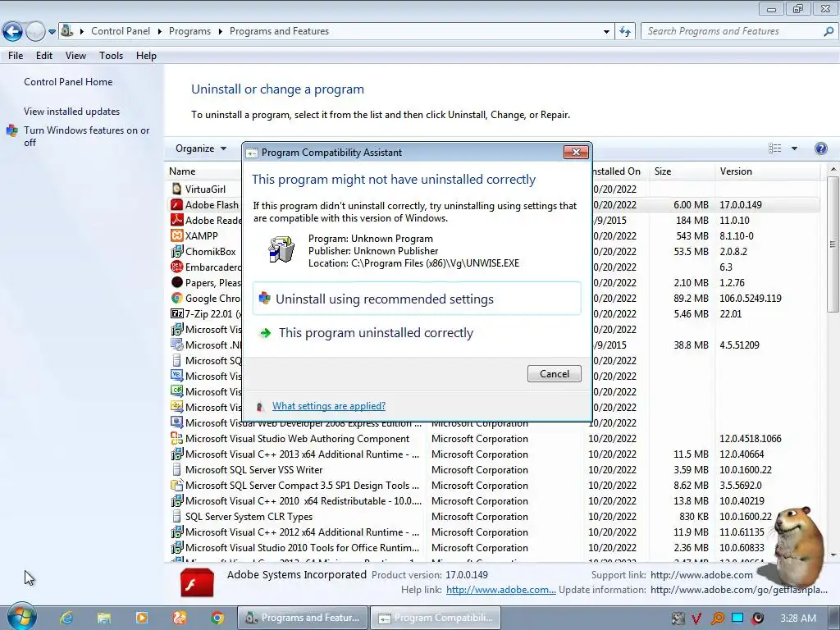
Task: Sort by the Installed On column header
Action: [x=616, y=171]
